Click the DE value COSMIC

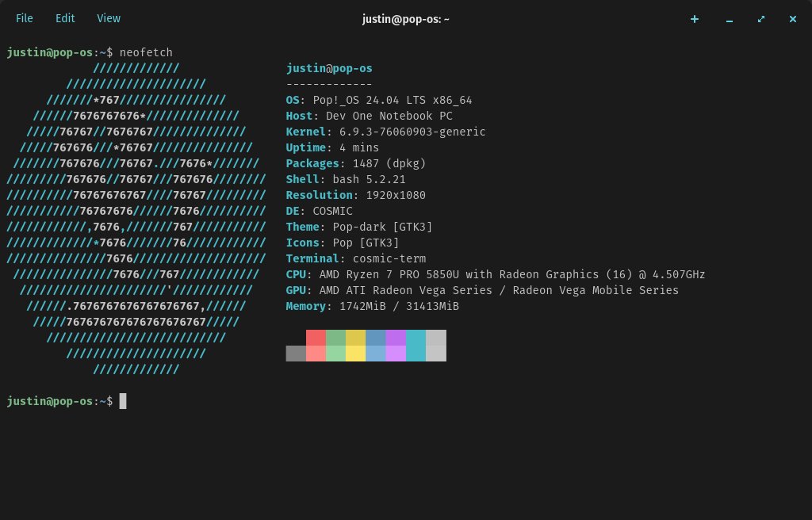coord(332,212)
